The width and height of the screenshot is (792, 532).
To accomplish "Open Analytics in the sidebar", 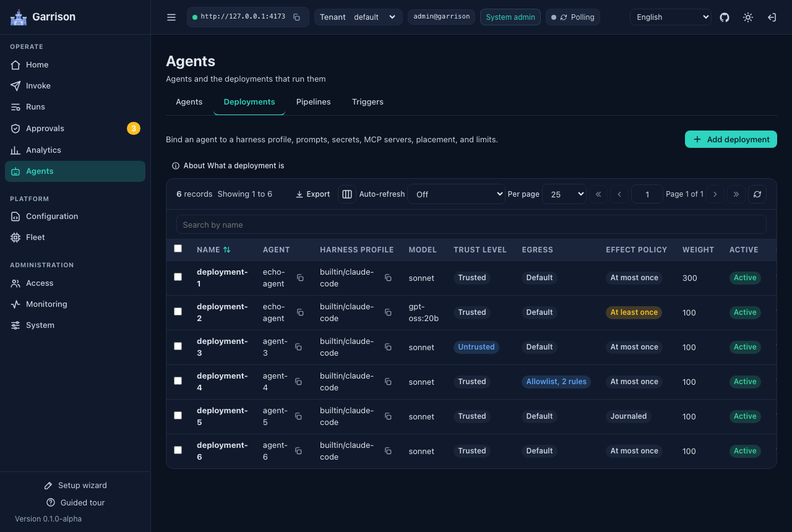I will [75, 150].
